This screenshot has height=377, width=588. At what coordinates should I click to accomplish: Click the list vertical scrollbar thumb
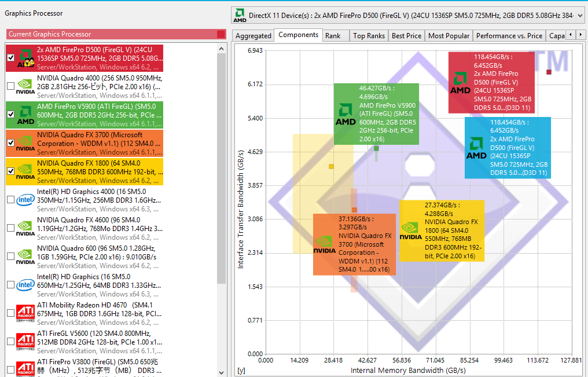coord(221,169)
